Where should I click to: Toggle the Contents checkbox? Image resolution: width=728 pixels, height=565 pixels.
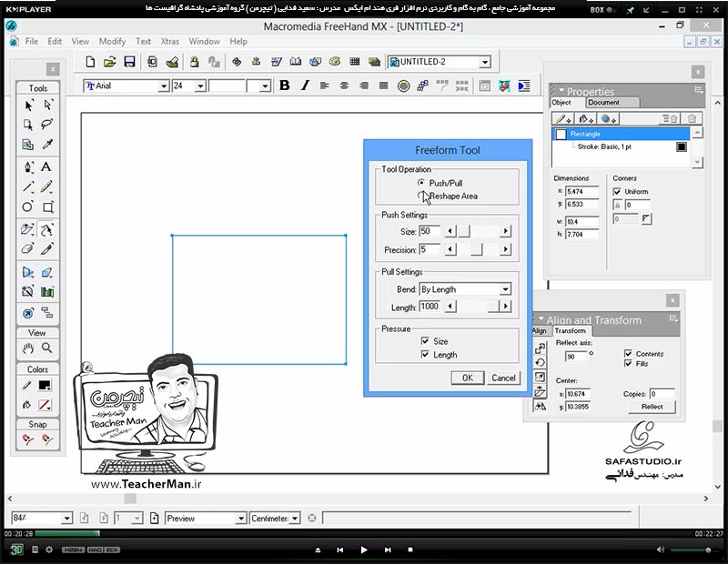[x=628, y=353]
